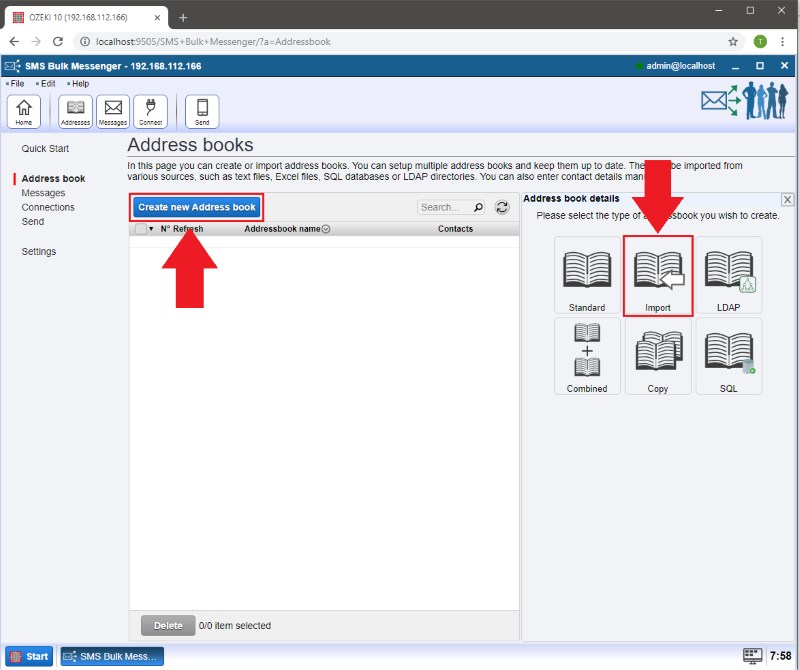This screenshot has width=800, height=670.
Task: Choose the SQL address book type
Action: (x=729, y=355)
